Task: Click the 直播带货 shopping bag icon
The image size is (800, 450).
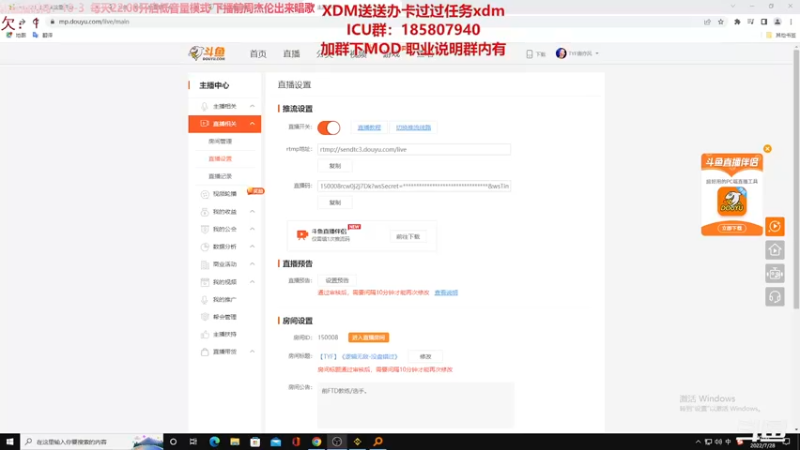Action: point(205,352)
